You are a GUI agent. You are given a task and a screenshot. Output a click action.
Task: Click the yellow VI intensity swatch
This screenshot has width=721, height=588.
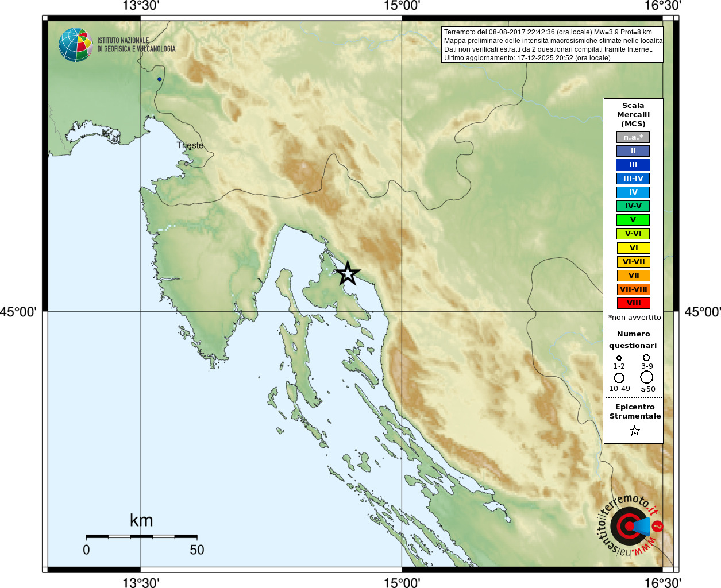(633, 248)
